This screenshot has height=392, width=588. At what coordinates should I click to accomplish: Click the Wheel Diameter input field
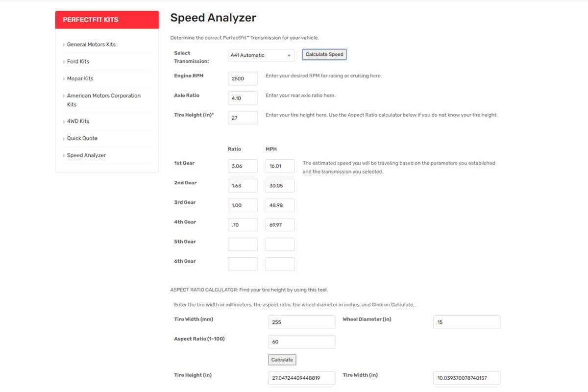(x=466, y=322)
